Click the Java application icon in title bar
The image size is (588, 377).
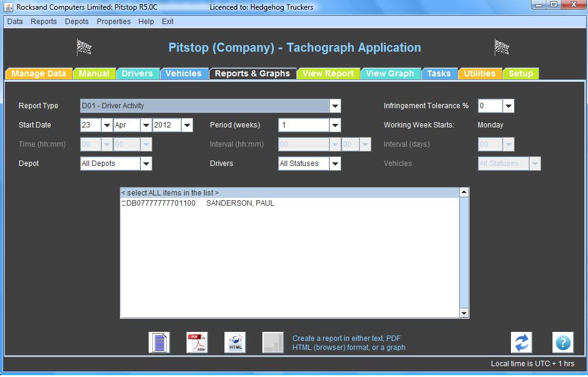click(x=8, y=7)
